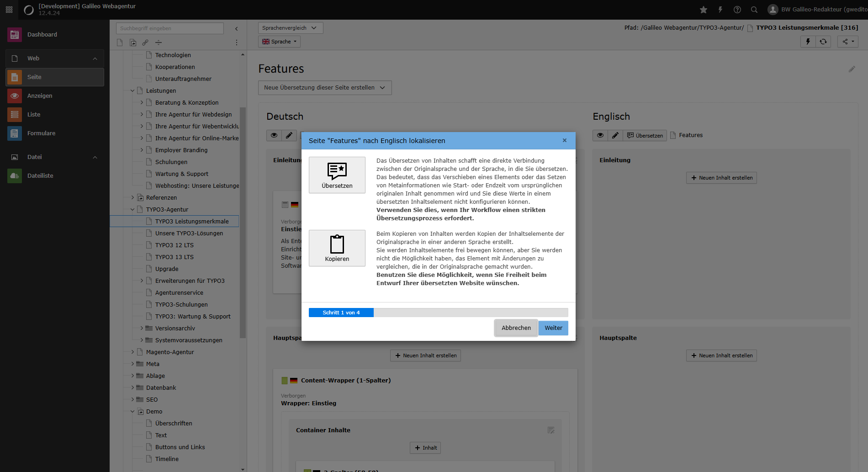868x472 pixels.
Task: Expand the Magento-Agentur tree branch
Action: (x=132, y=352)
